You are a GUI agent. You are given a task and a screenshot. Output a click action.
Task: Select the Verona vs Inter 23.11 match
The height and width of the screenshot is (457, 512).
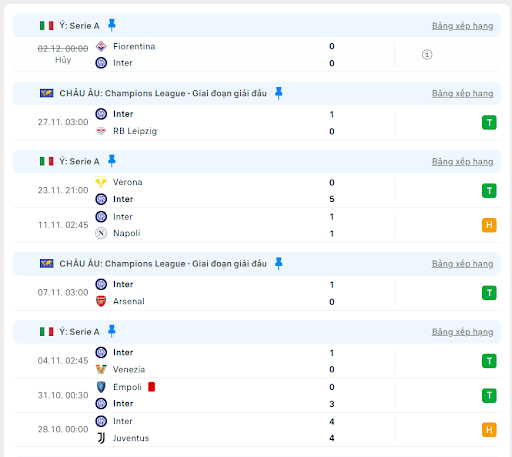257,191
